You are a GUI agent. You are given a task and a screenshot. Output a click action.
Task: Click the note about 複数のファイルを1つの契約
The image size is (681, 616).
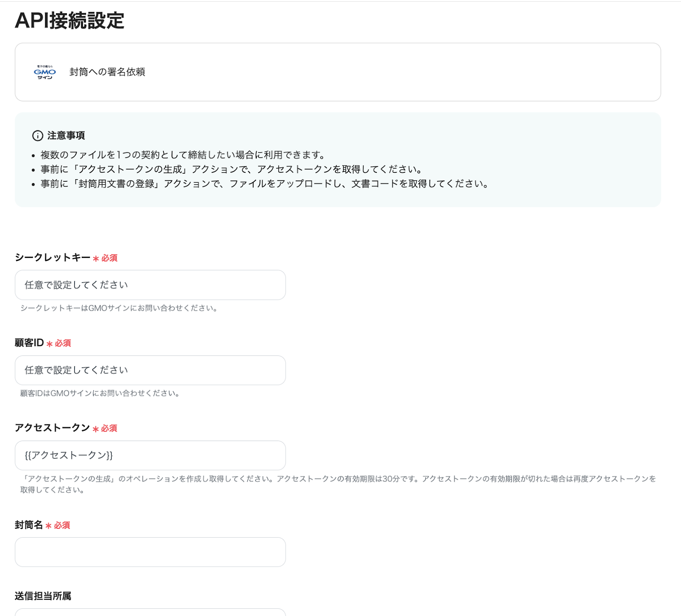(x=183, y=155)
